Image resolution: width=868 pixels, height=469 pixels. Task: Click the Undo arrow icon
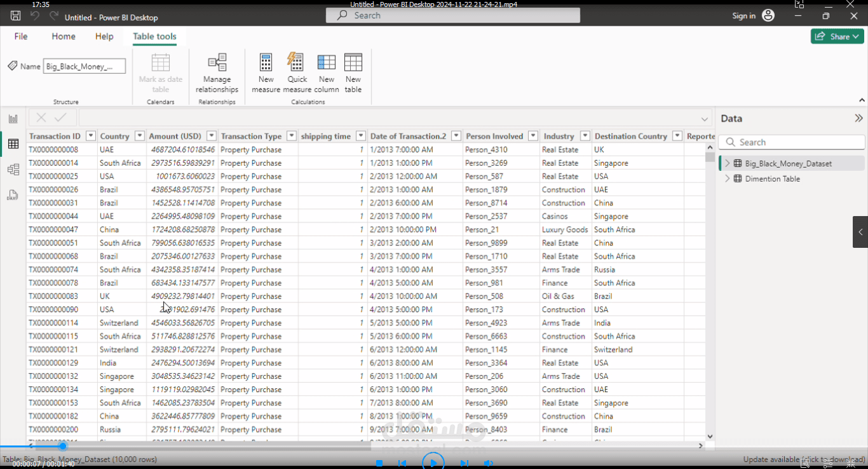35,16
